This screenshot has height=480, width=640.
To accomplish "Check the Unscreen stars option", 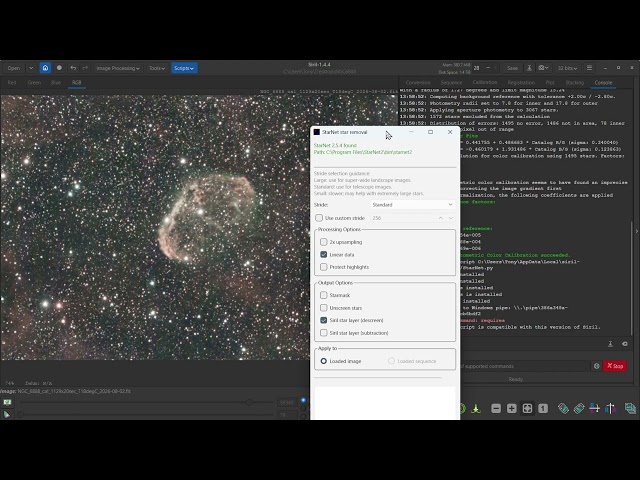I will pyautogui.click(x=324, y=308).
